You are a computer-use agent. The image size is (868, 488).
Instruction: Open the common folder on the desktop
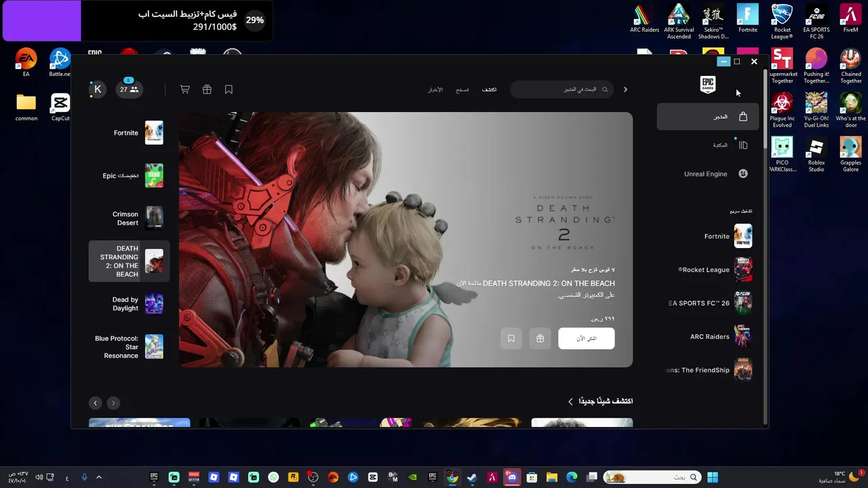[x=26, y=107]
